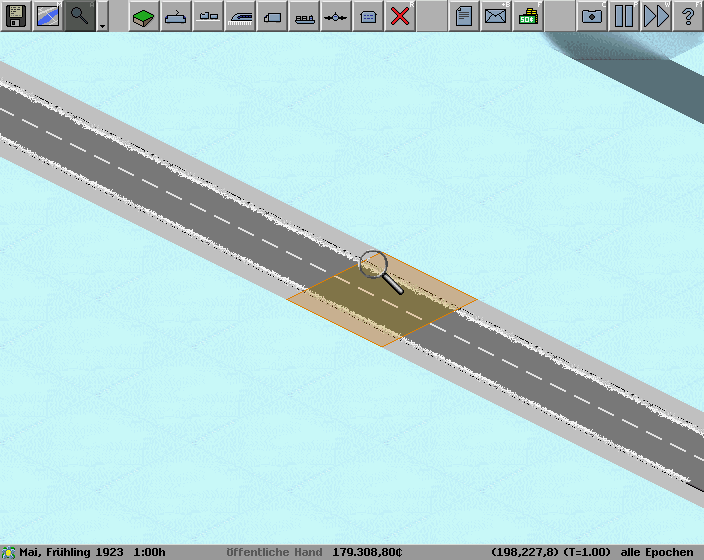Open the save/load floppy disk menu
The width and height of the screenshot is (704, 560).
[16, 16]
